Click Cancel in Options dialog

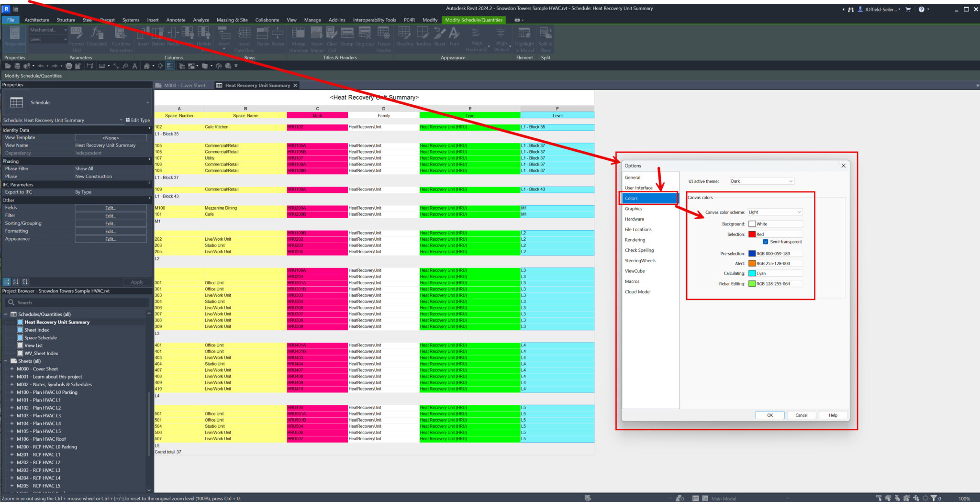[x=802, y=415]
